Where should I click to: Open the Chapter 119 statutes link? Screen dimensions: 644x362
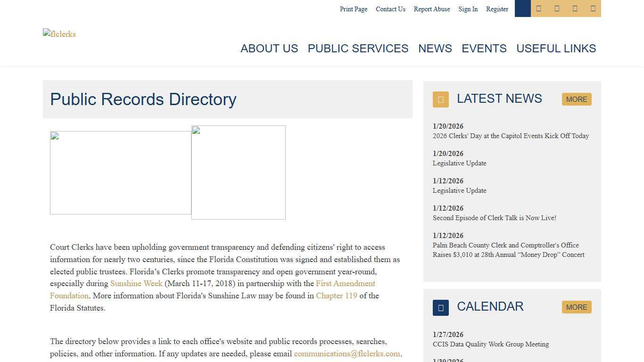point(336,296)
